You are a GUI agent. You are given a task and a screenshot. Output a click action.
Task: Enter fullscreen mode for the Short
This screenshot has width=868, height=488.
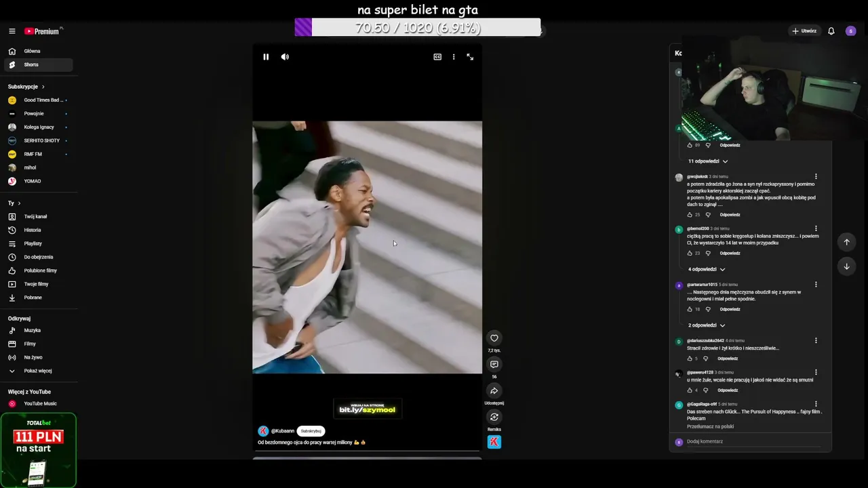pos(470,57)
